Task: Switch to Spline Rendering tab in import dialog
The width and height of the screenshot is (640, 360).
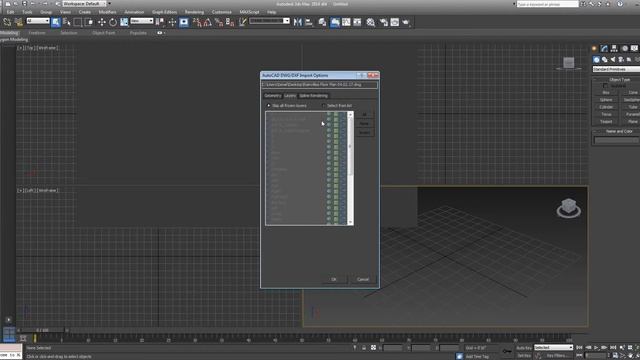Action: coord(313,96)
